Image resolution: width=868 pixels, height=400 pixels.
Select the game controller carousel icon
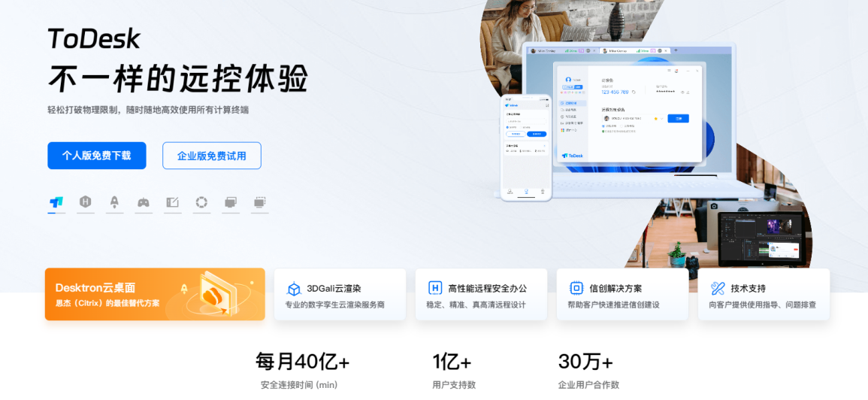144,202
